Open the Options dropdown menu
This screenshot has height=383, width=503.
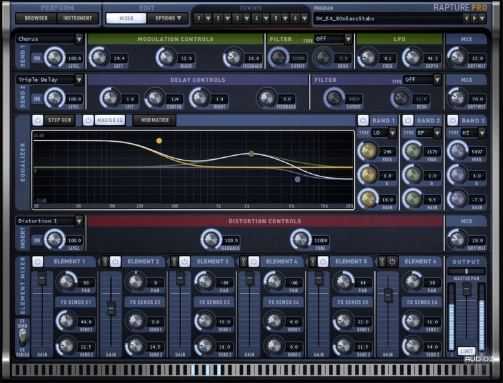click(168, 18)
